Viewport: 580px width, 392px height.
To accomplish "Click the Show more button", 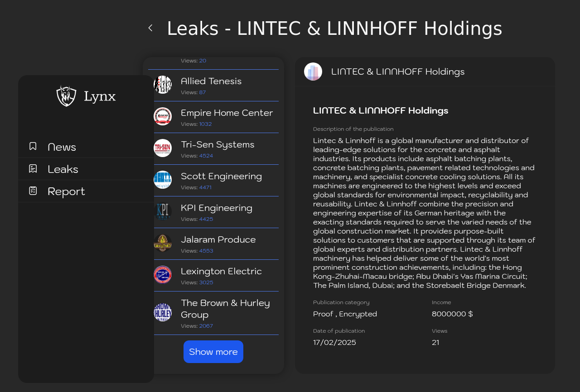I will [x=213, y=352].
